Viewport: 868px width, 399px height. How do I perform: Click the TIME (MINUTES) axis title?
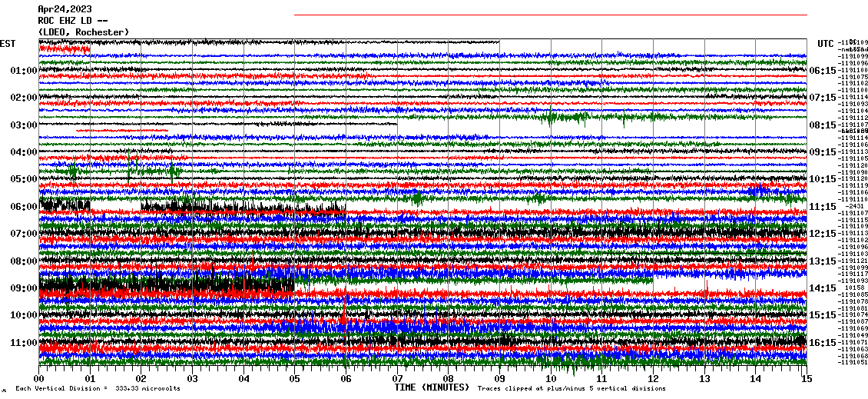pyautogui.click(x=431, y=388)
